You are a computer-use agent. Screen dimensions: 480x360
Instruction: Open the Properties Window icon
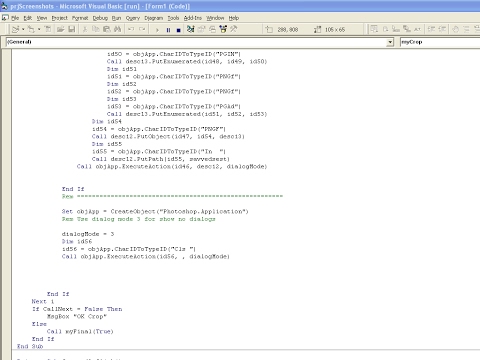tap(201, 29)
